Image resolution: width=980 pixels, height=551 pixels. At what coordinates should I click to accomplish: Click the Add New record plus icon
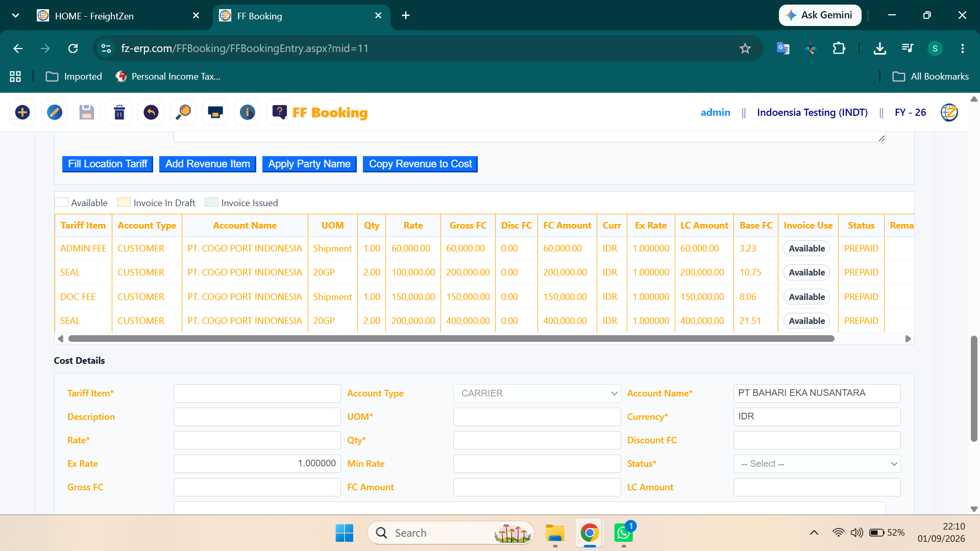click(x=22, y=112)
